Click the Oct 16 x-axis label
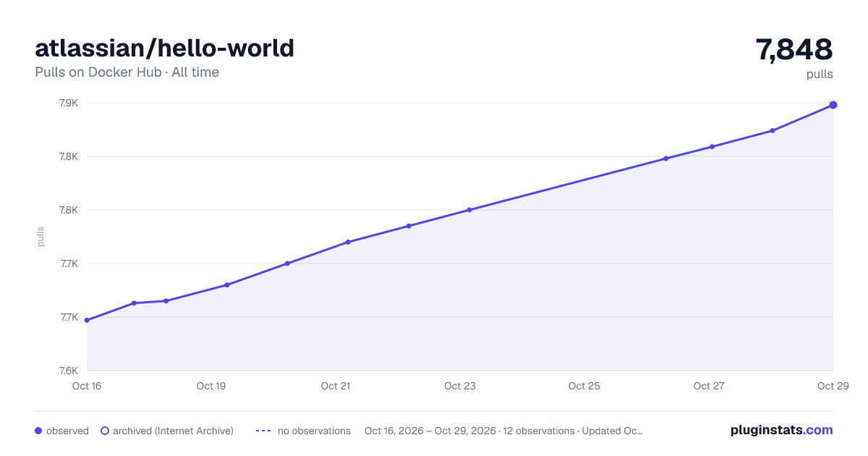 pyautogui.click(x=87, y=386)
